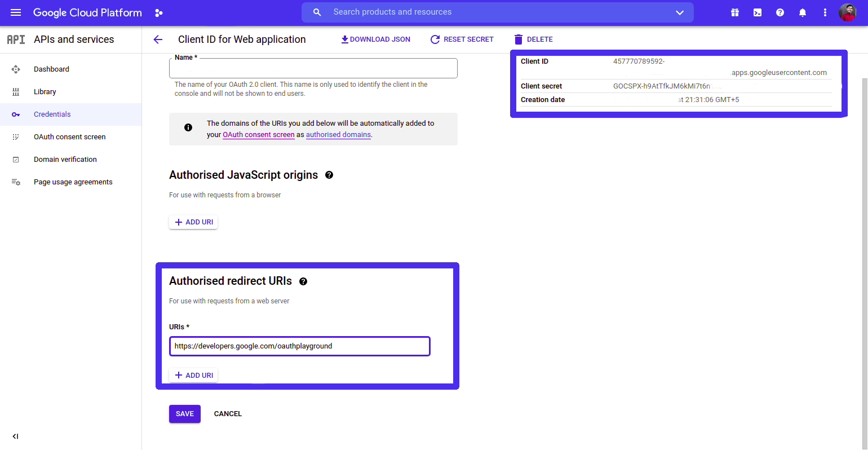Focus the Name input field

tap(313, 68)
